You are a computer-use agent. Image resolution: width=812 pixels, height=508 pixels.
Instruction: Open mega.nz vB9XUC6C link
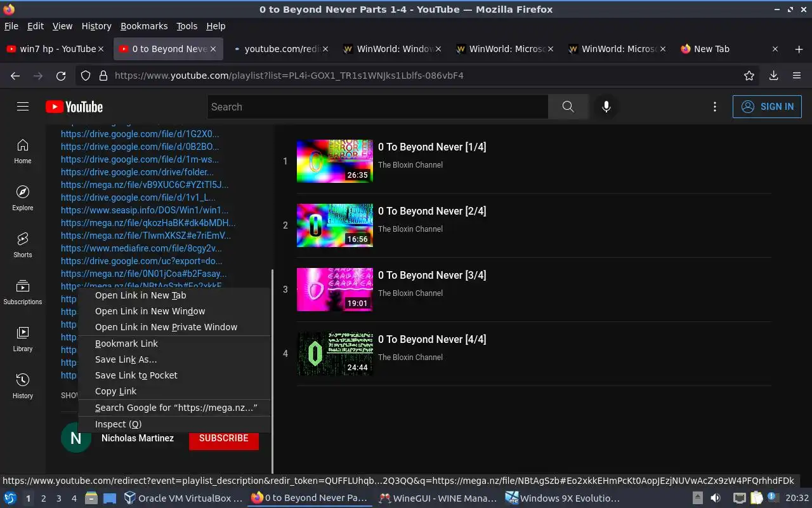(x=145, y=185)
